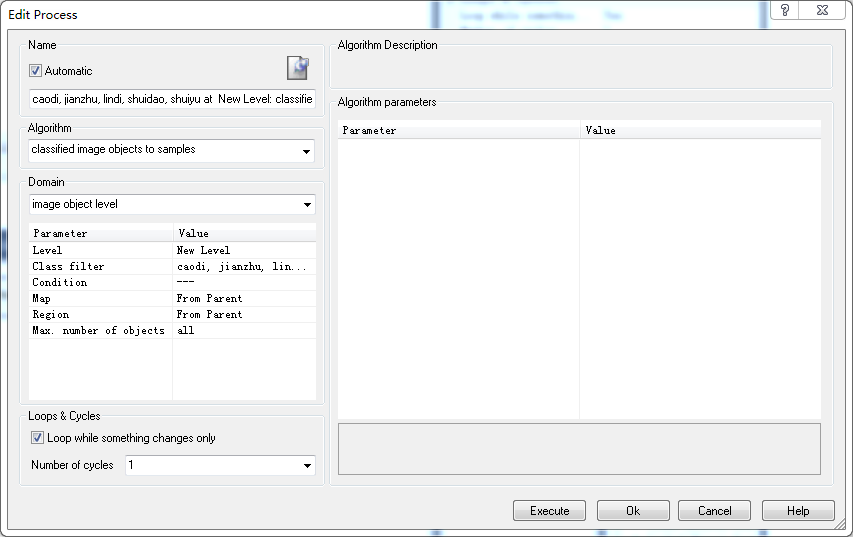
Task: Click the Max. number of objects label
Action: (x=98, y=330)
